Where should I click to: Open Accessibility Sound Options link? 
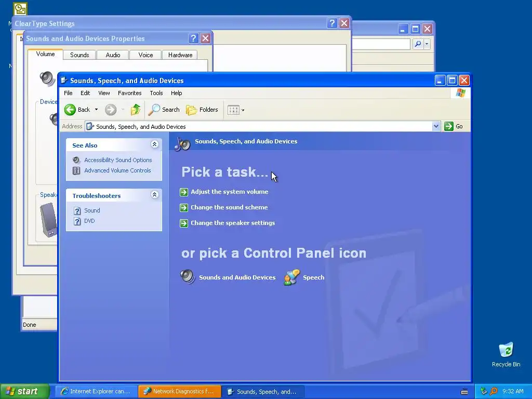click(x=118, y=160)
